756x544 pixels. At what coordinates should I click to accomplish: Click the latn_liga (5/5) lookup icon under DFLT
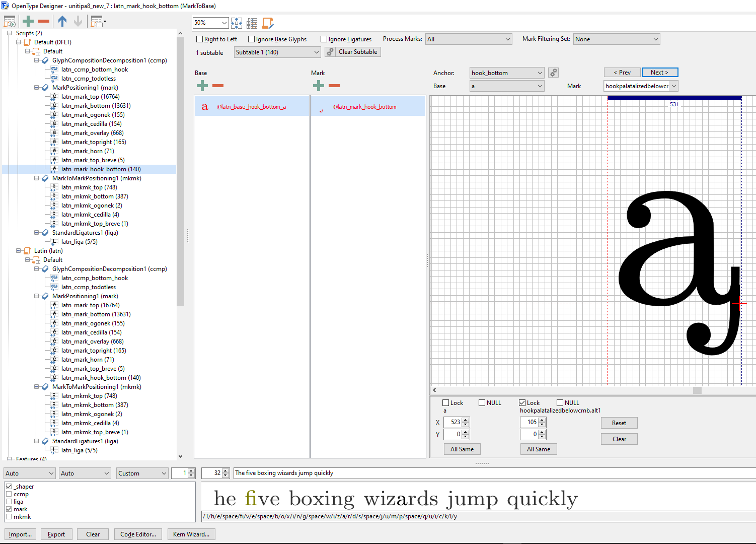54,242
